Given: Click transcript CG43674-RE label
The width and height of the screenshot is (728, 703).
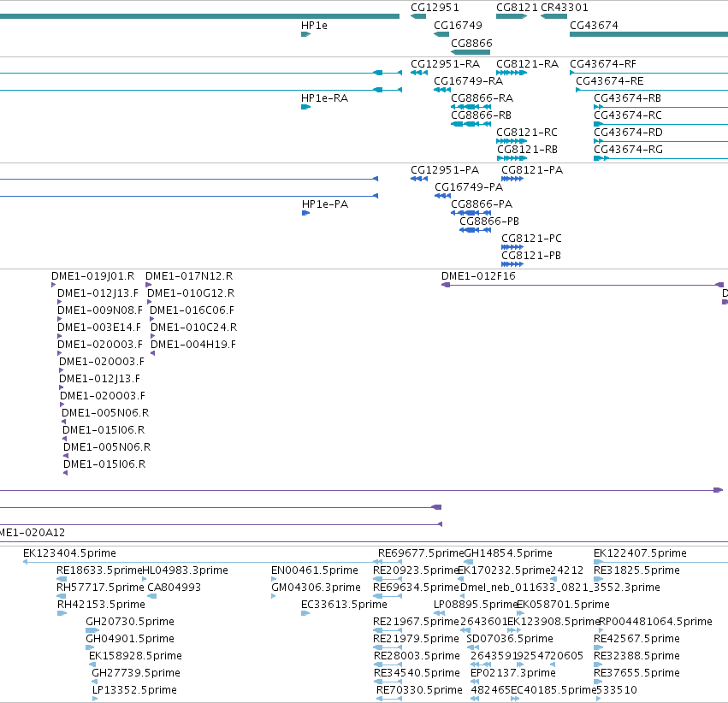Looking at the screenshot, I should tap(610, 81).
